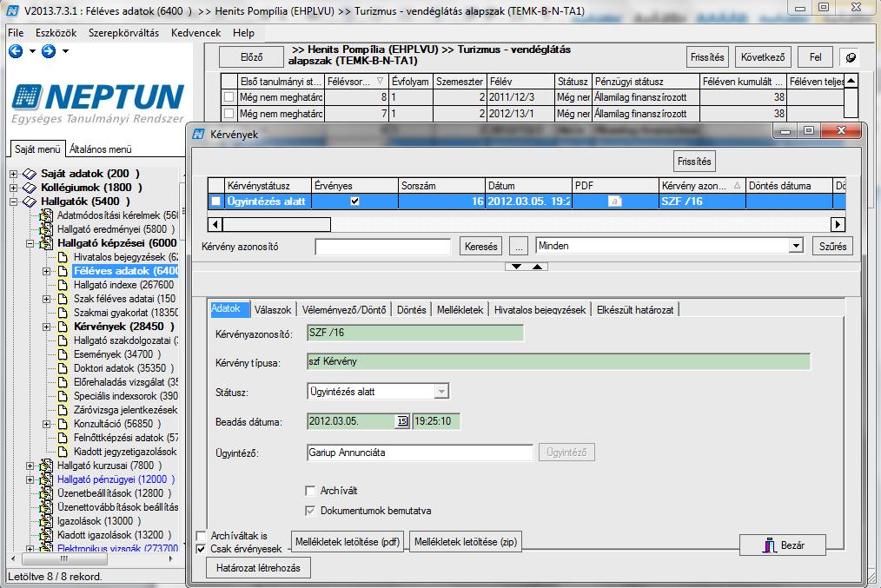Viewport: 881px width, 588px height.
Task: Switch to the Mellékletek tab
Action: point(460,310)
